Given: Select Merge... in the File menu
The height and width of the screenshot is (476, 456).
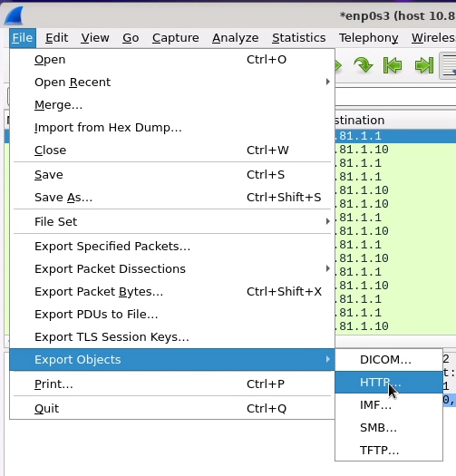Looking at the screenshot, I should pos(172,105).
